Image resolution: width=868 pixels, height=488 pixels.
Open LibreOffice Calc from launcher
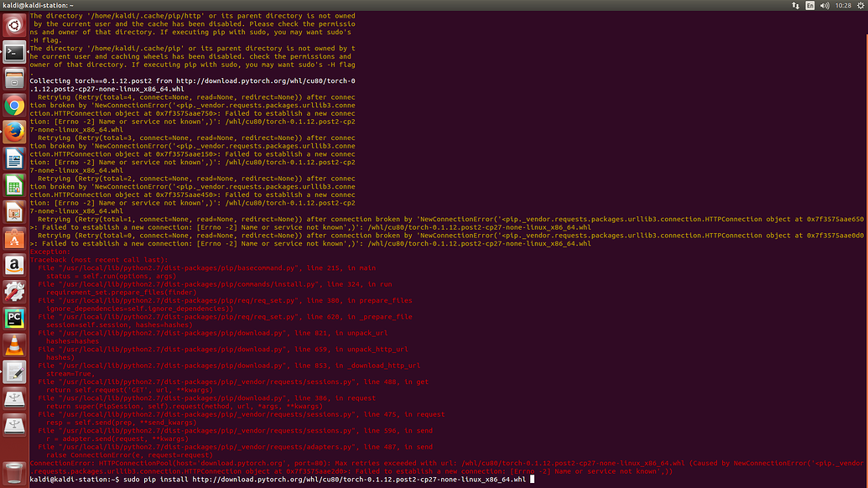pyautogui.click(x=13, y=186)
